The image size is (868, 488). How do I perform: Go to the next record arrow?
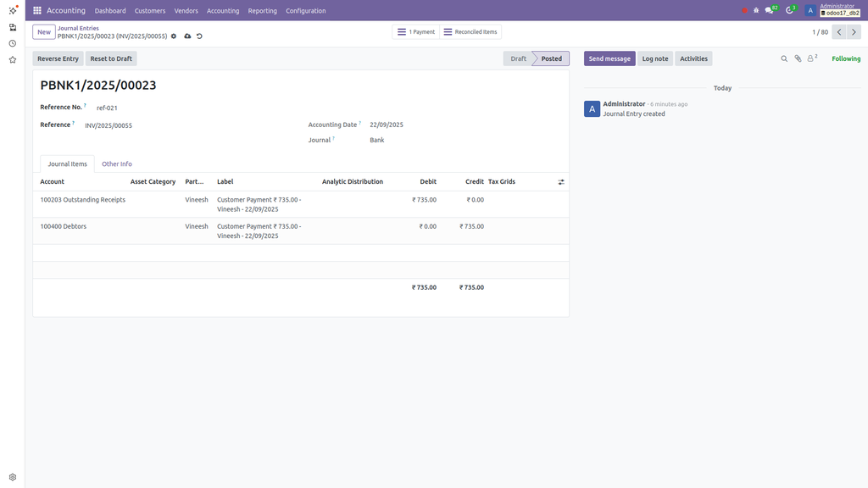[x=854, y=32]
